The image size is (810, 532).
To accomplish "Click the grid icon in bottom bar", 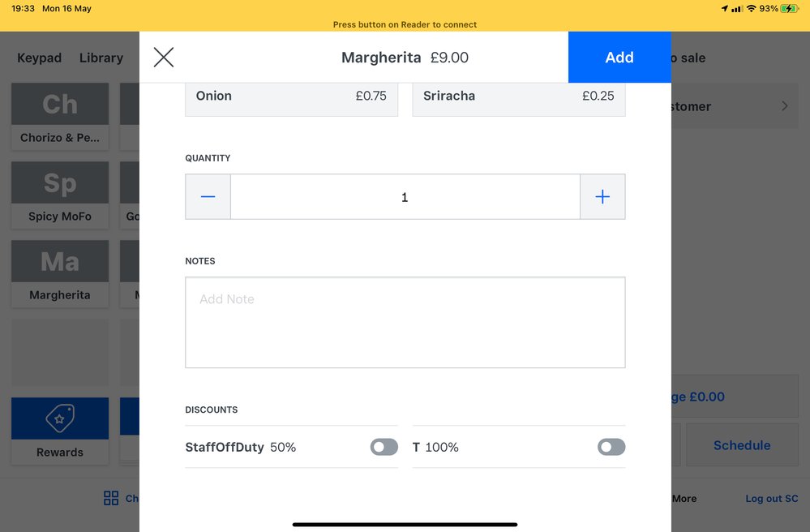I will [x=111, y=498].
